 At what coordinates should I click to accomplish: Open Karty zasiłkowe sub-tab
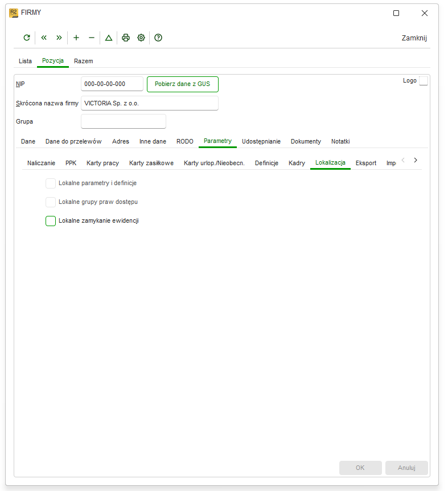point(151,163)
